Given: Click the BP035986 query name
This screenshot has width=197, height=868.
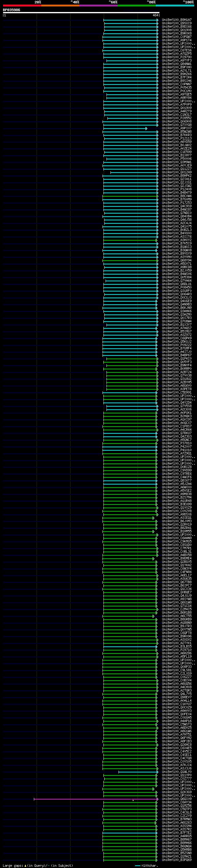Looking at the screenshot, I should (11, 10).
